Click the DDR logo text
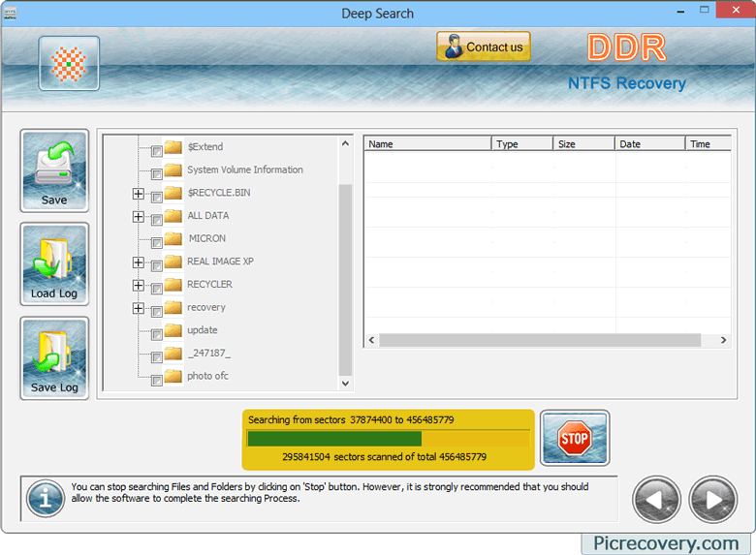Screen dimensions: 756x555 (627, 48)
